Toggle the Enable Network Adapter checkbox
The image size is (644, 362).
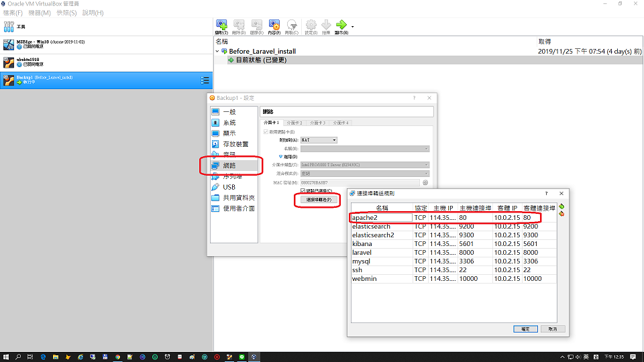tap(266, 132)
